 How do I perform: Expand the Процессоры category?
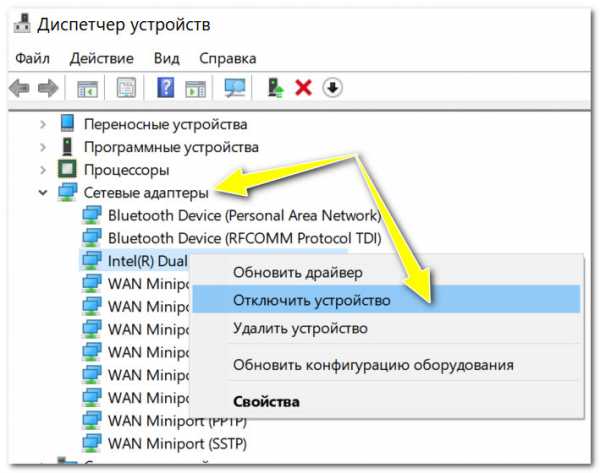point(42,169)
